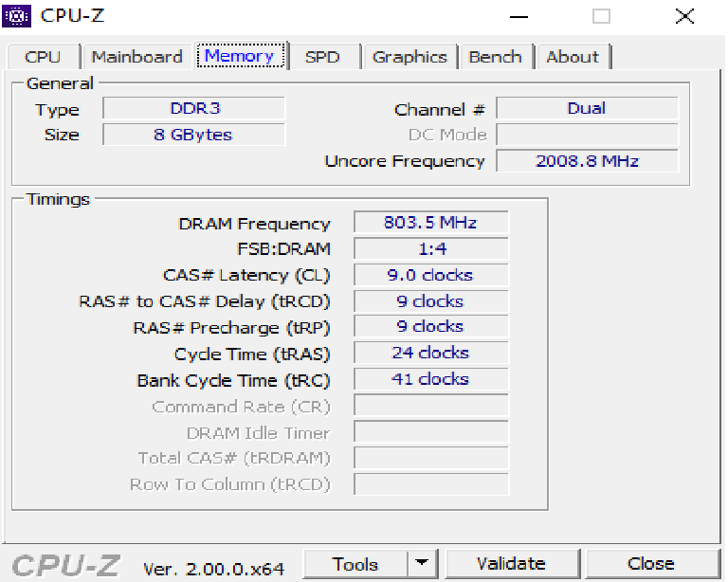Click the tRCD delay value field
The image size is (728, 582).
tap(431, 301)
